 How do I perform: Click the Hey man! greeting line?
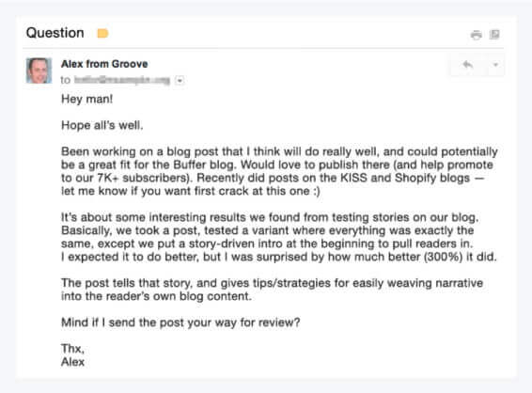[x=86, y=99]
